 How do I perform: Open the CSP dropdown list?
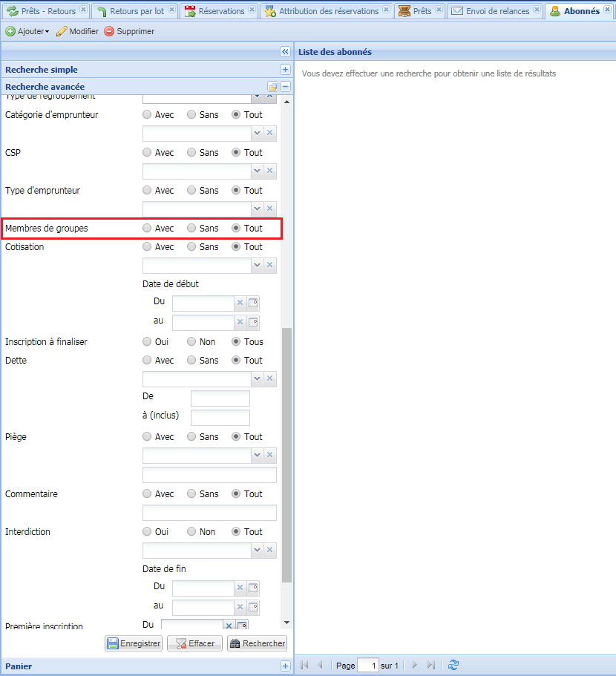[x=258, y=171]
